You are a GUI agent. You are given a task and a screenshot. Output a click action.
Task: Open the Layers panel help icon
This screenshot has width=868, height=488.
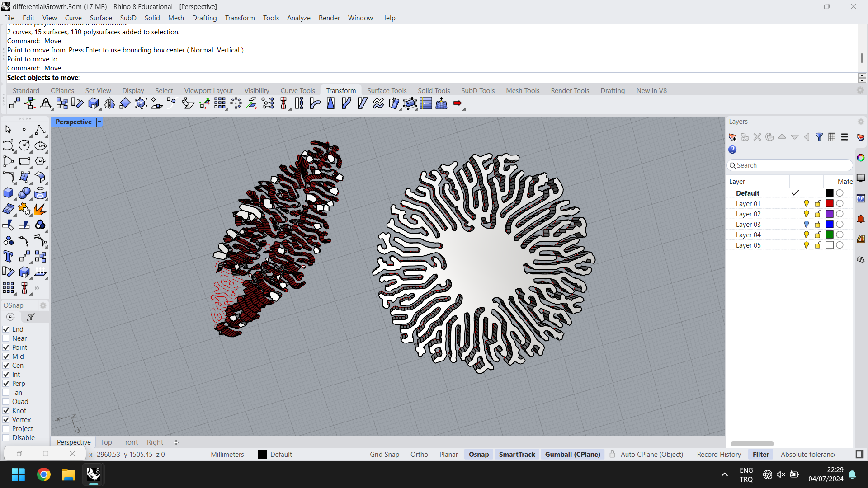[732, 150]
